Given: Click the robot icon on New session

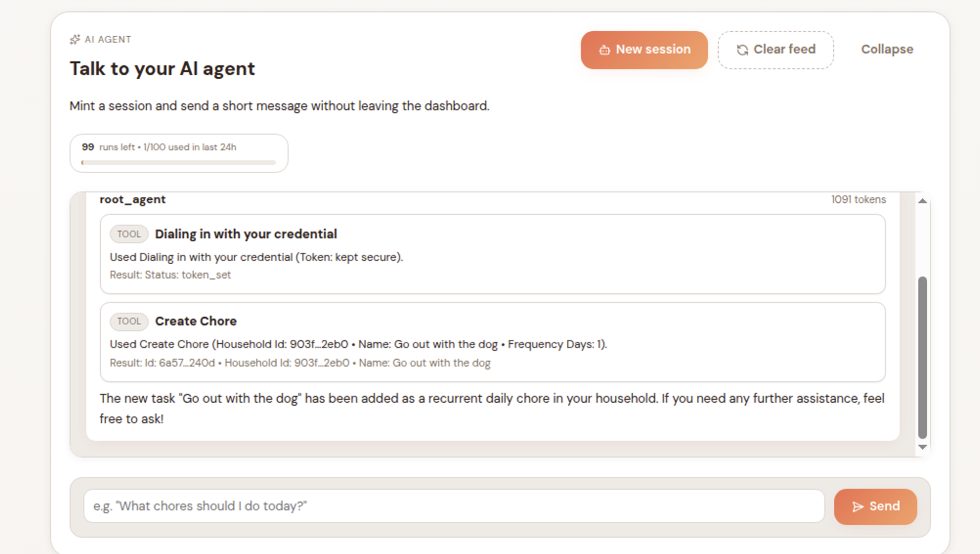Looking at the screenshot, I should click(x=604, y=50).
